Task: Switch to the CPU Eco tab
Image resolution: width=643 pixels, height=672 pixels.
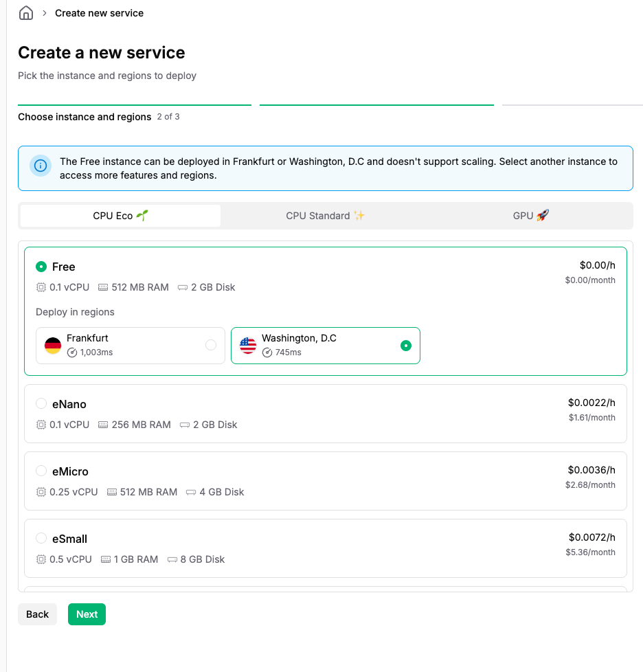Action: tap(120, 216)
